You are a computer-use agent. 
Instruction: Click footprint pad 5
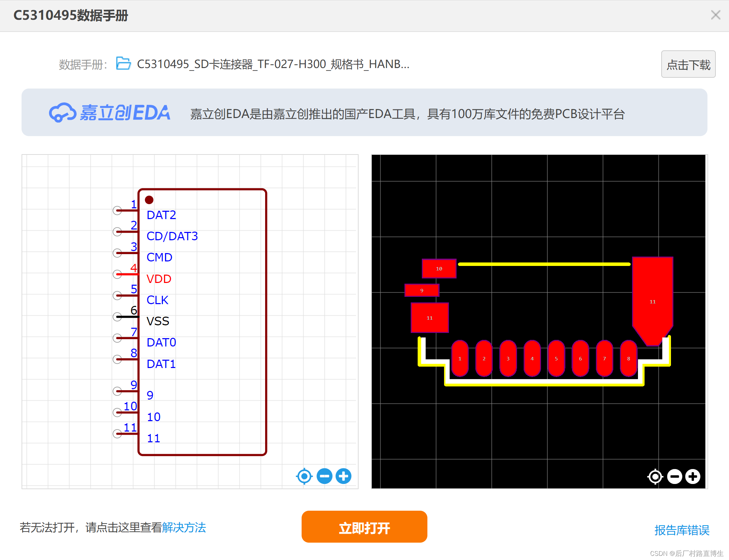[x=556, y=358]
